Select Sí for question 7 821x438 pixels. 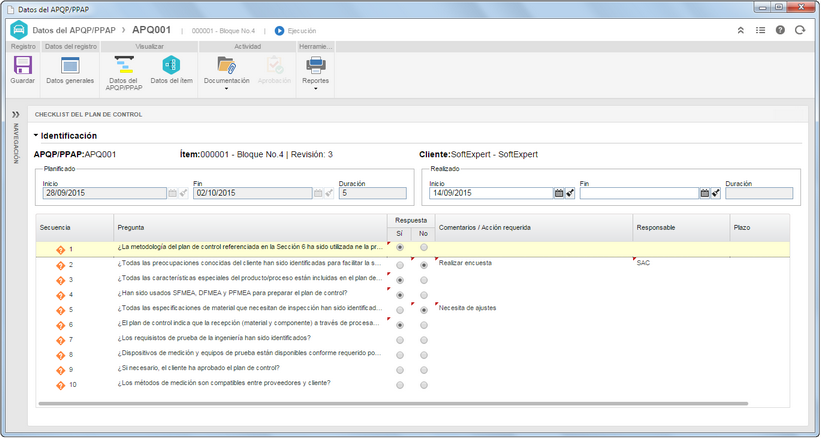(x=400, y=340)
